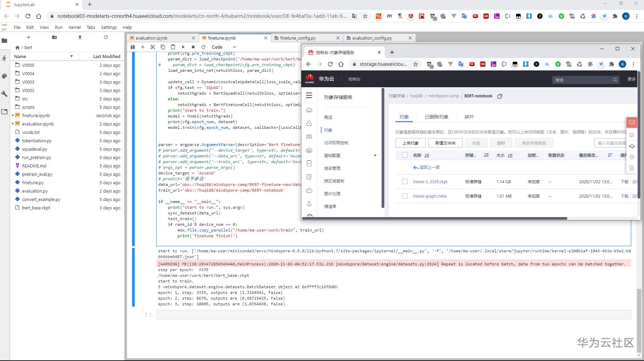Select the Running Terminals and Kernels sidebar icon
The height and width of the screenshot is (361, 644).
coord(4,58)
